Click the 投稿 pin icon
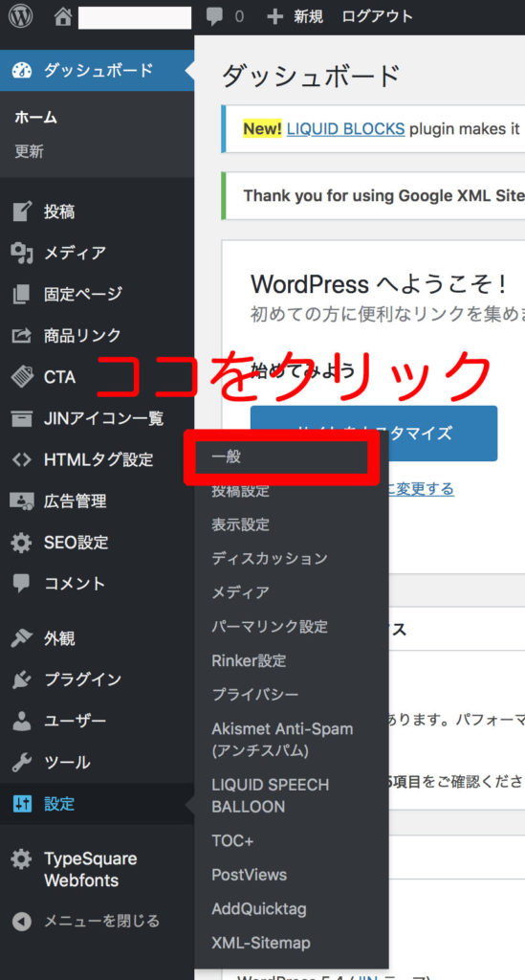 pos(21,212)
